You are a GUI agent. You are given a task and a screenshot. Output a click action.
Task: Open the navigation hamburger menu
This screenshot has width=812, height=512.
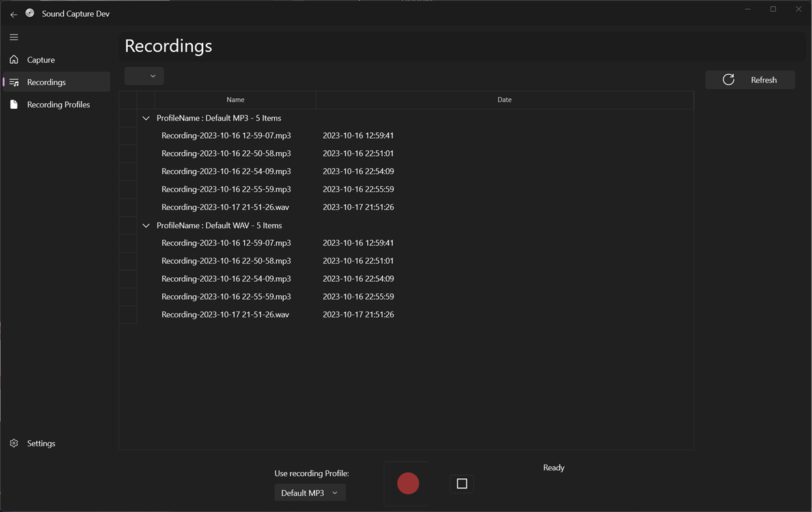[x=14, y=37]
